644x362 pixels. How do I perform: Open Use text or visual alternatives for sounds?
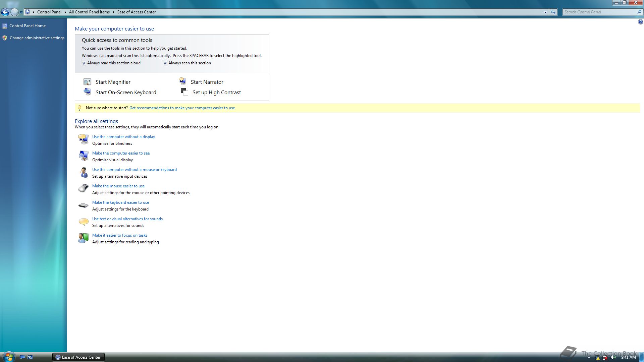pos(127,219)
